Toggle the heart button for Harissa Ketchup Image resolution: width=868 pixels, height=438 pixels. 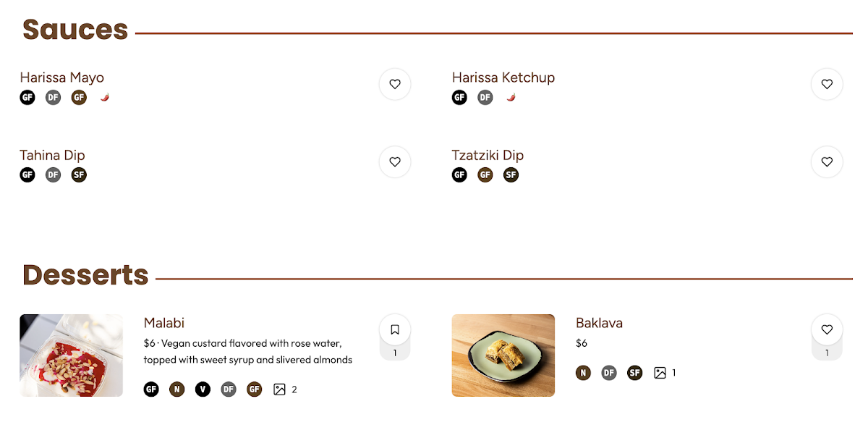827,84
